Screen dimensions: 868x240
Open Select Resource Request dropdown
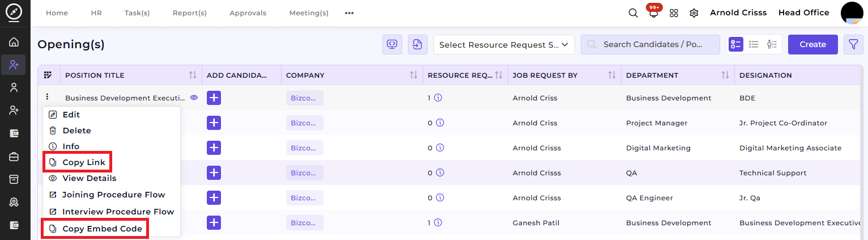[x=504, y=44]
